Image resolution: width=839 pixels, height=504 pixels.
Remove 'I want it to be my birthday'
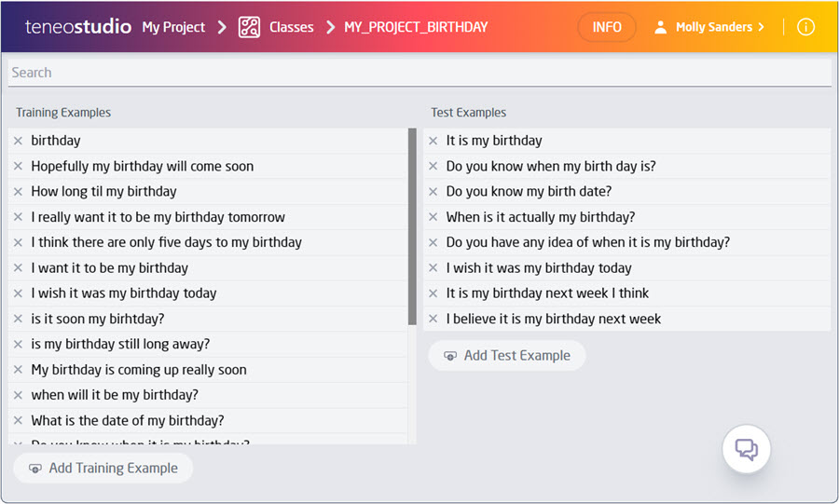(x=18, y=268)
